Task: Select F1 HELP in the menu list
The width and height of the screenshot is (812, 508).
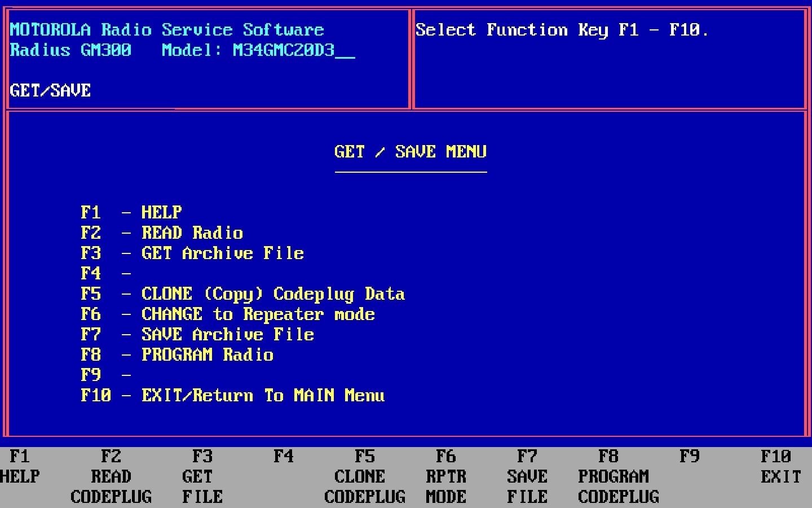Action: click(x=131, y=212)
